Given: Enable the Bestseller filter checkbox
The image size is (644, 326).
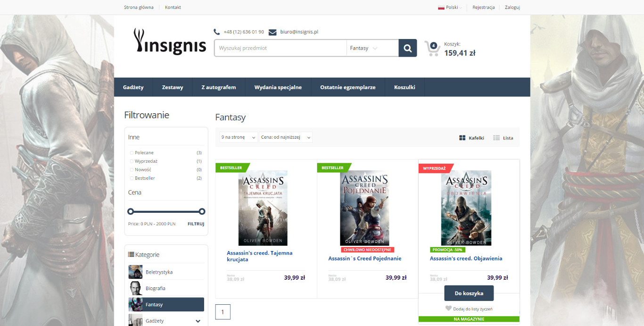Looking at the screenshot, I should pyautogui.click(x=132, y=178).
